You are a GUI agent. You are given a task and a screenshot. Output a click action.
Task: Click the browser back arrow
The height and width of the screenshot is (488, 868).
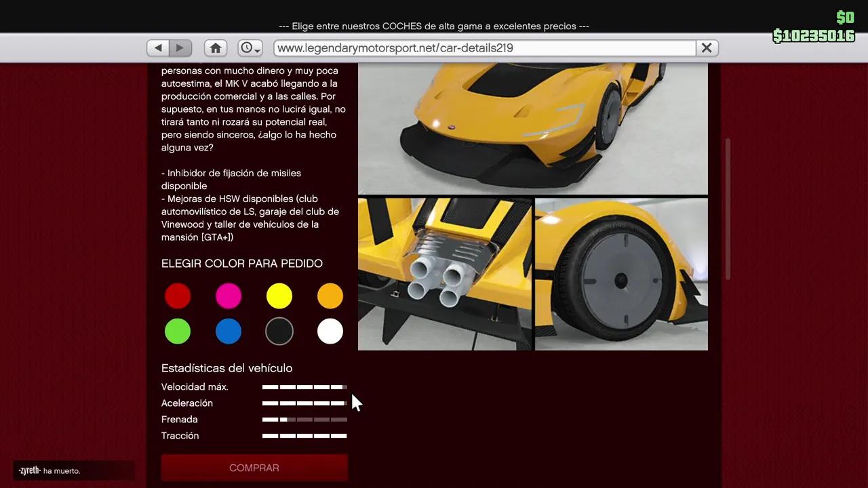coord(158,47)
